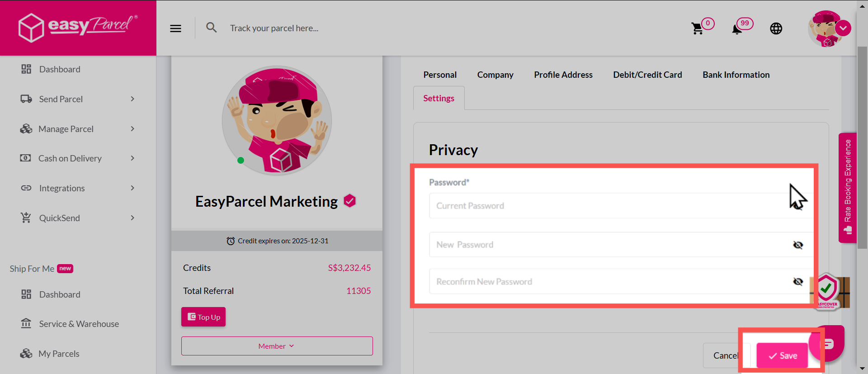Click the header user avatar
The height and width of the screenshot is (374, 868).
pyautogui.click(x=826, y=28)
